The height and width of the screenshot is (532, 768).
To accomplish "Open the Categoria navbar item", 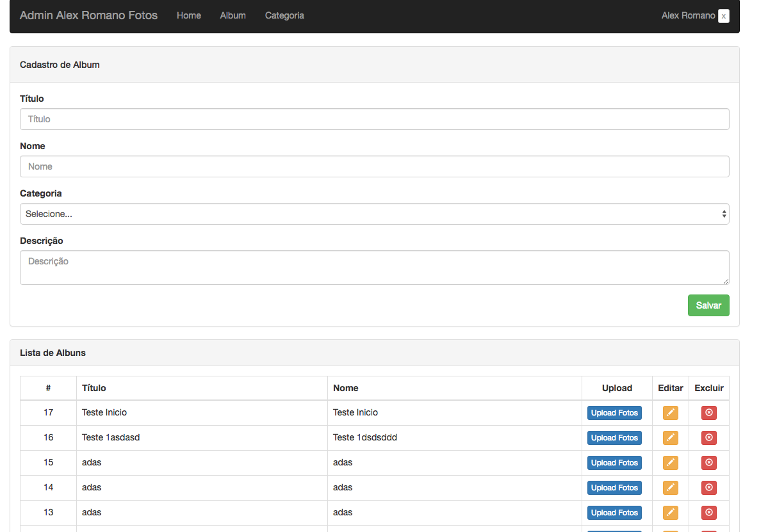I will tap(284, 15).
